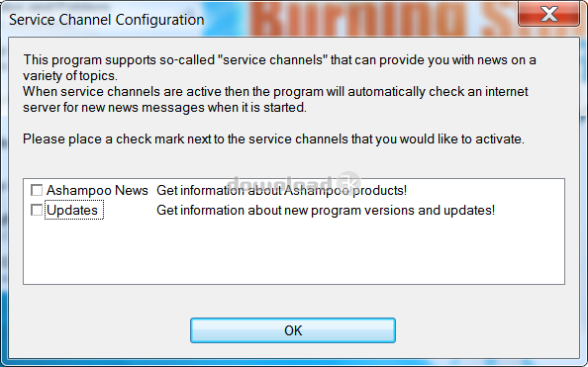This screenshot has height=367, width=588.
Task: Enable the Ashampoo News checkbox
Action: 37,190
